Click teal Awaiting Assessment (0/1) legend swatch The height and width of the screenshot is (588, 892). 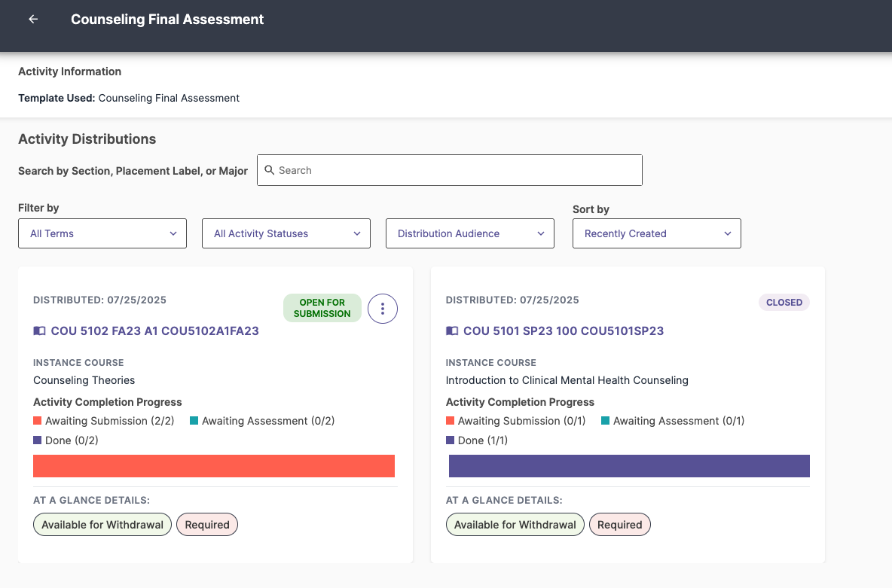(x=605, y=421)
